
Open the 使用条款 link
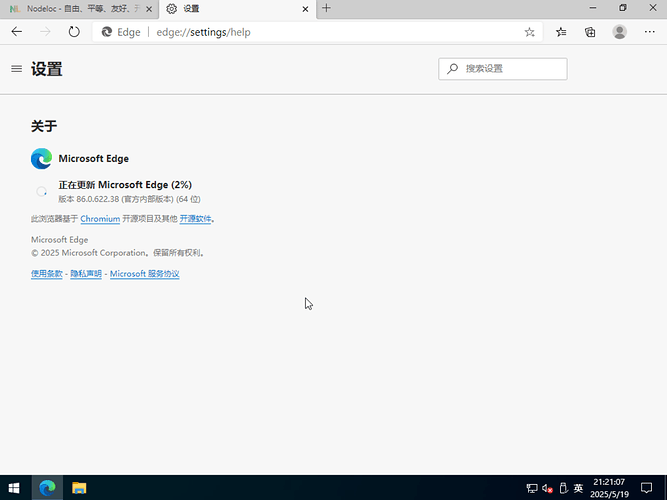click(47, 274)
